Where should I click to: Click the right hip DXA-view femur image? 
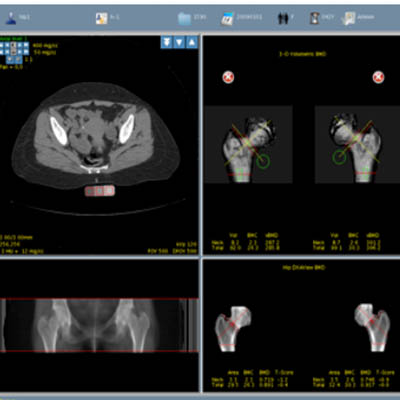[x=372, y=327]
